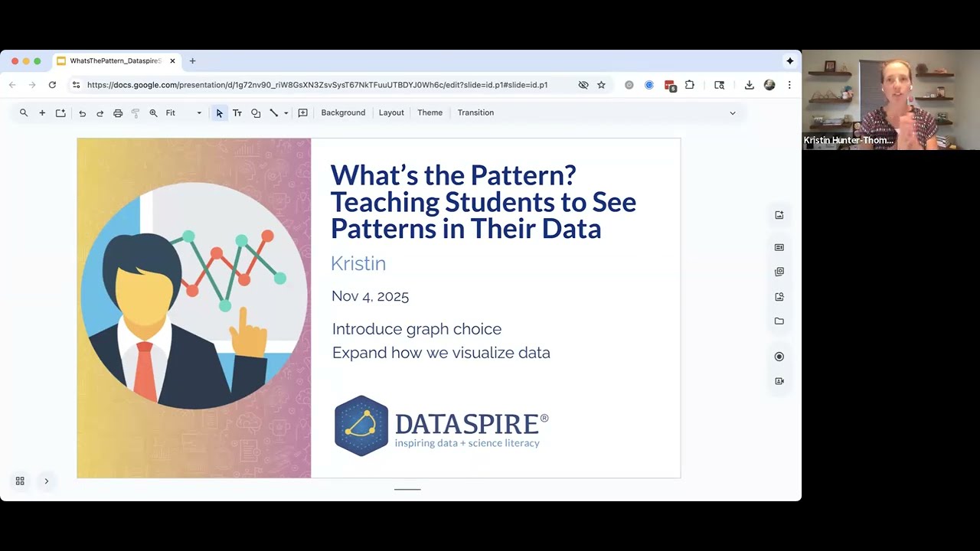Screen dimensions: 980x551
Task: Open browser downloads
Action: (x=750, y=85)
